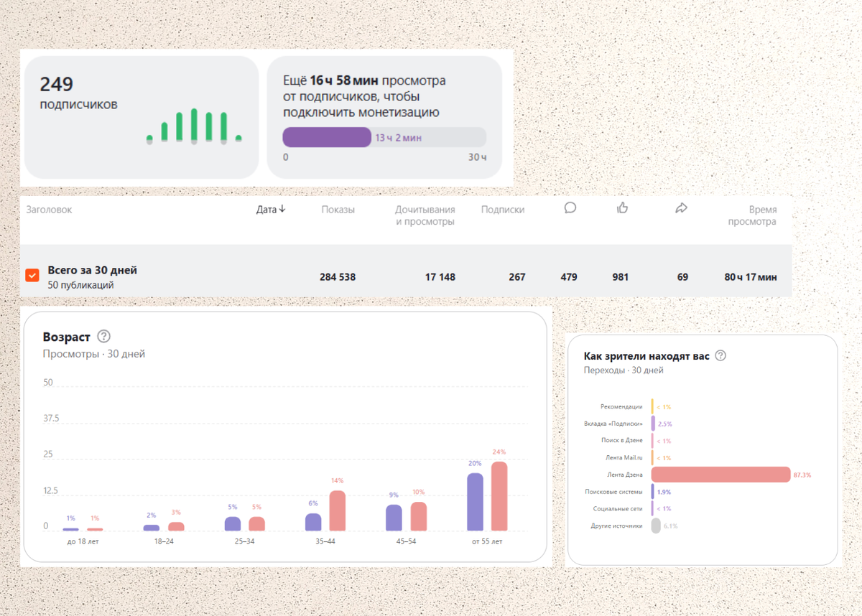Click the purple от 55 лет 20% bar

pyautogui.click(x=475, y=502)
